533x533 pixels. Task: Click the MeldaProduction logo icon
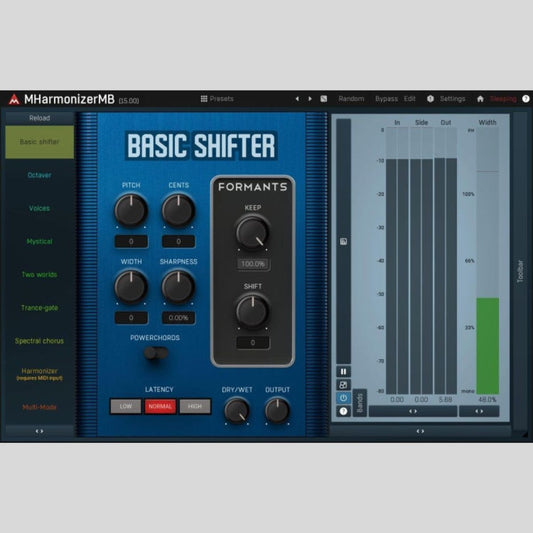[x=14, y=100]
